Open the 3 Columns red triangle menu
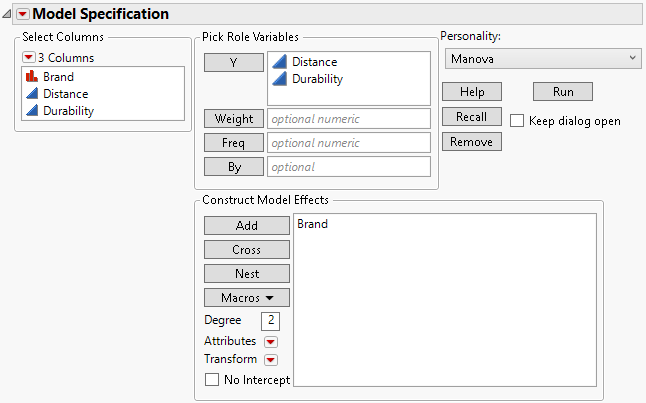 point(28,57)
